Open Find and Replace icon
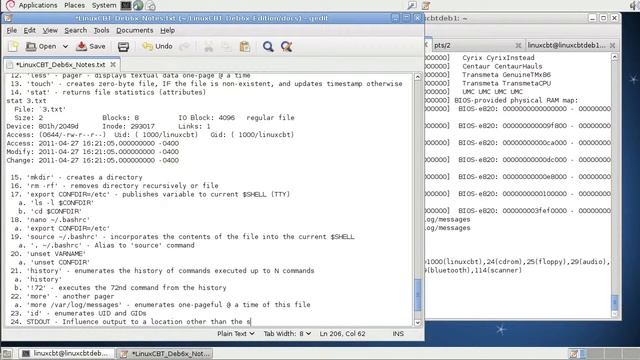 286,47
